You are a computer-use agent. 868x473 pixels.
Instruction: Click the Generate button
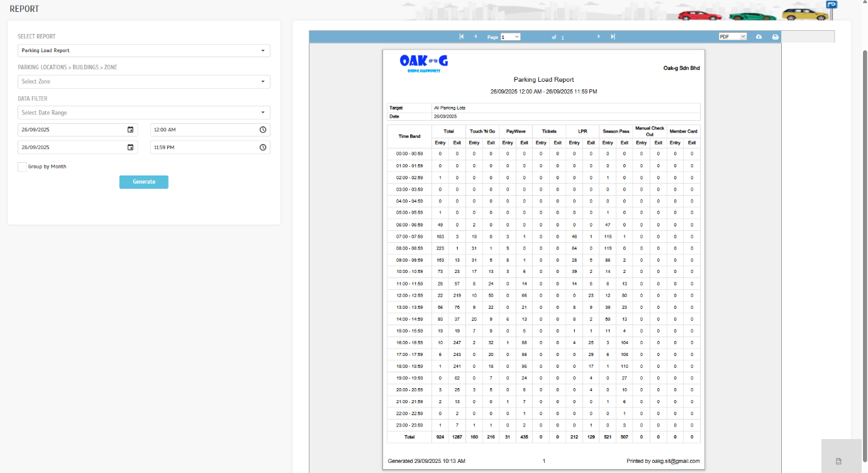[x=144, y=182]
